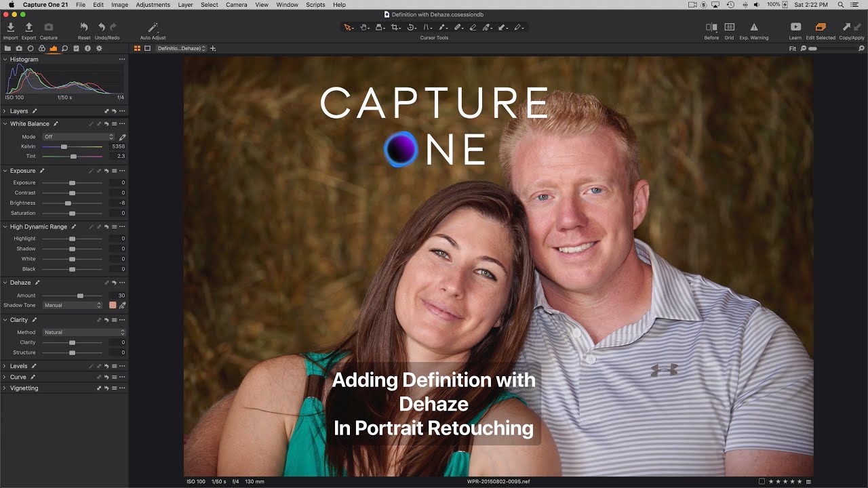This screenshot has height=488, width=868.
Task: Open Dehaze Shadow Tone Manual dropdown
Action: click(x=72, y=306)
